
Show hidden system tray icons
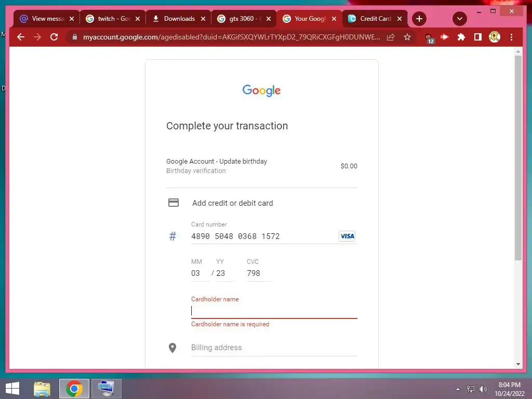pyautogui.click(x=458, y=389)
